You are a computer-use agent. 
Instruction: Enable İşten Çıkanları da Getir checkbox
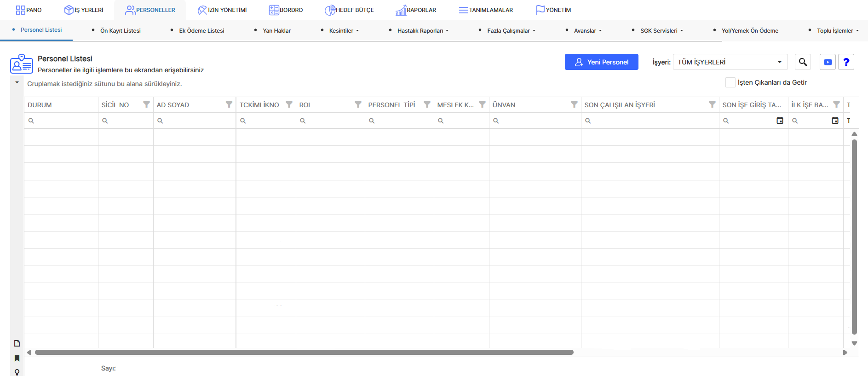tap(730, 82)
